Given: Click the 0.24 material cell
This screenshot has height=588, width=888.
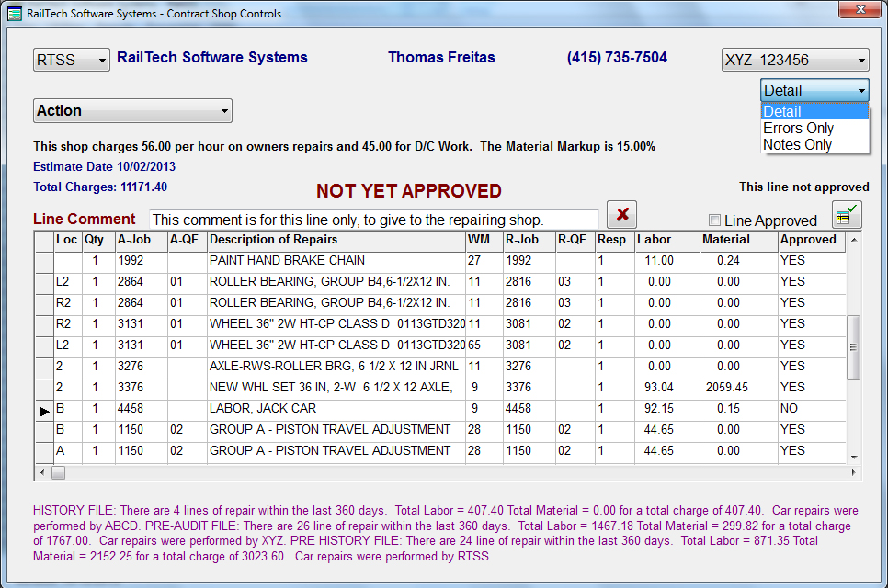Looking at the screenshot, I should click(739, 261).
